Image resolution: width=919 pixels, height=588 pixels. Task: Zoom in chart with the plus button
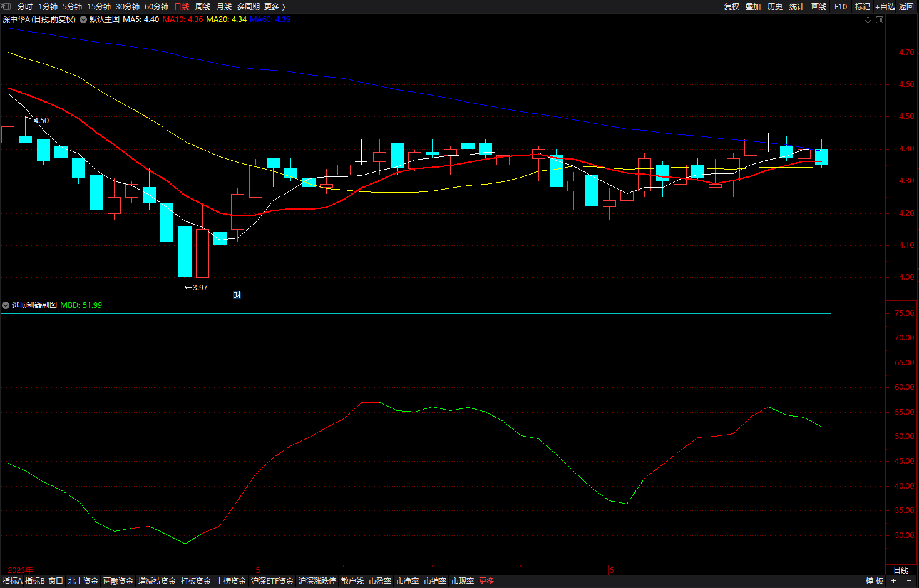[894, 581]
